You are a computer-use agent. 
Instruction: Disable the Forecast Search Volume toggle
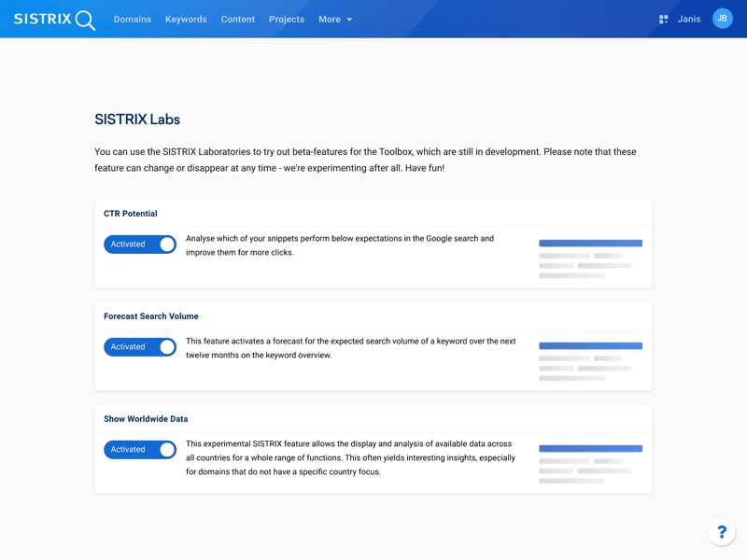click(x=140, y=347)
